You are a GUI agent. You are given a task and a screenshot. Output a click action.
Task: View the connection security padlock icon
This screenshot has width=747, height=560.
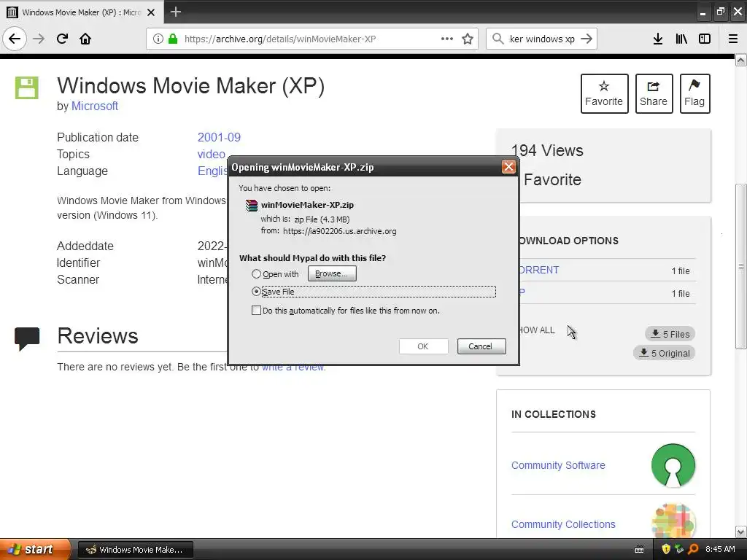(x=173, y=39)
